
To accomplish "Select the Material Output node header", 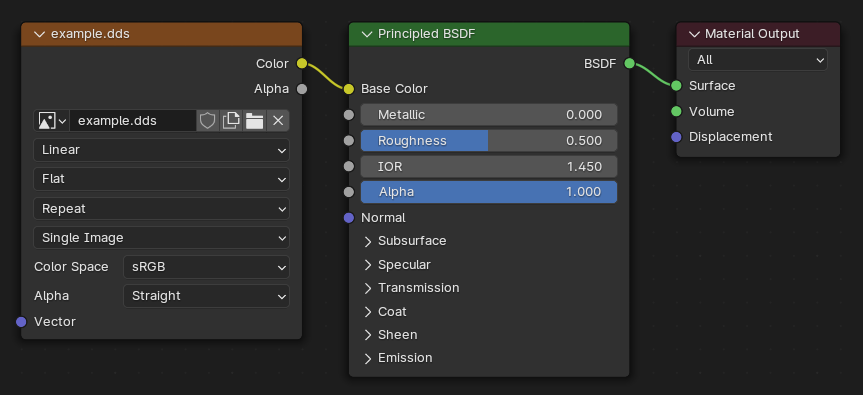I will click(x=758, y=34).
